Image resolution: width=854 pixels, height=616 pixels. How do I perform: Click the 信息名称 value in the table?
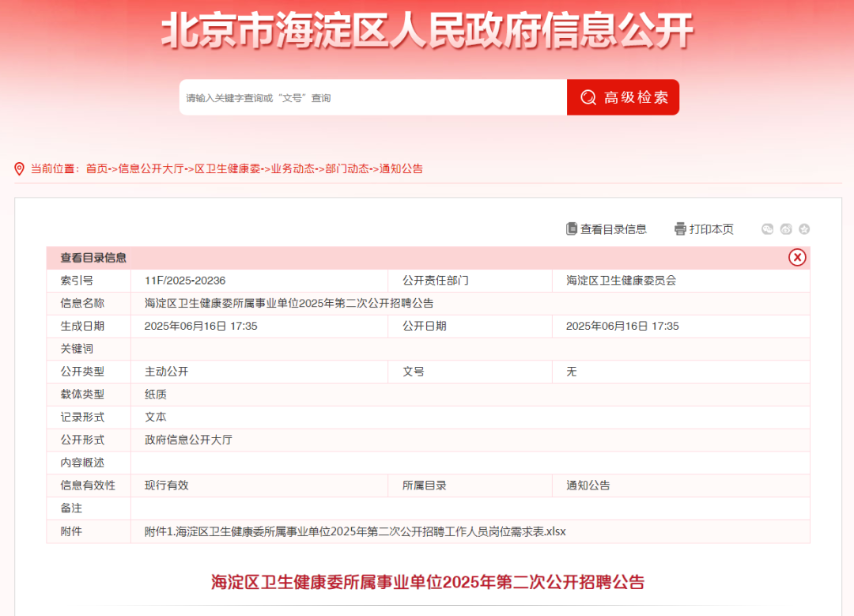pyautogui.click(x=289, y=304)
